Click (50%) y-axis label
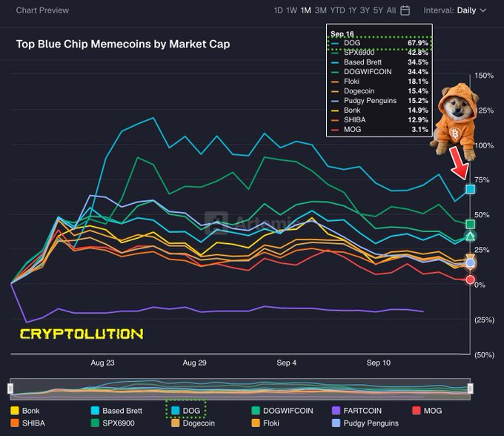504x436 pixels. (485, 355)
